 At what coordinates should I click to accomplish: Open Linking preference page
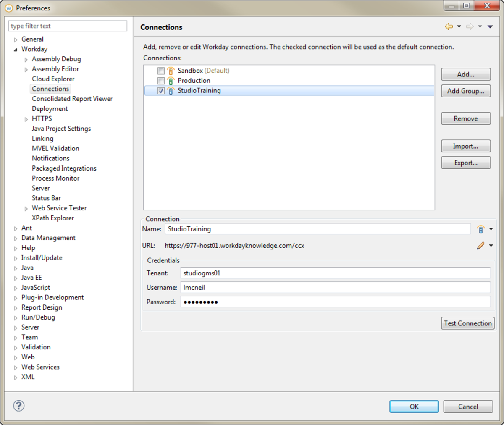point(42,139)
